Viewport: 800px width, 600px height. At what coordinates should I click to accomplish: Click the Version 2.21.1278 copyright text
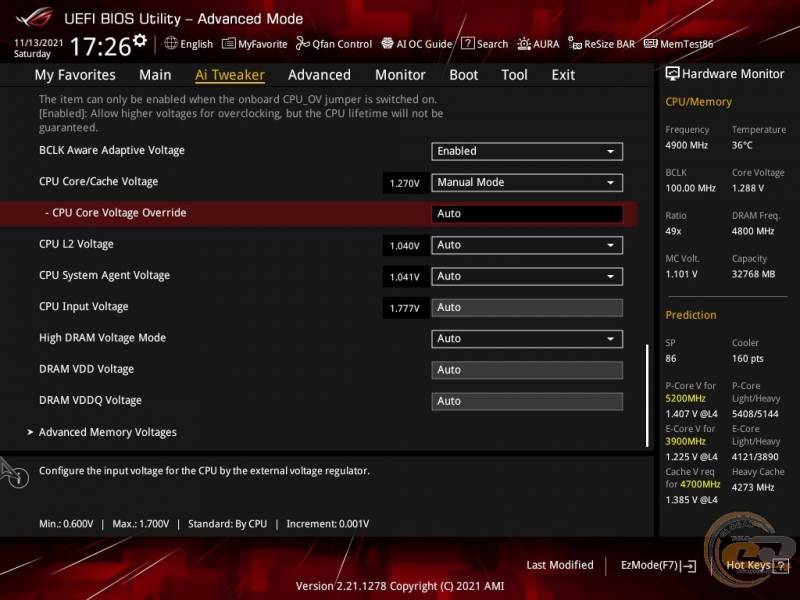(x=400, y=586)
